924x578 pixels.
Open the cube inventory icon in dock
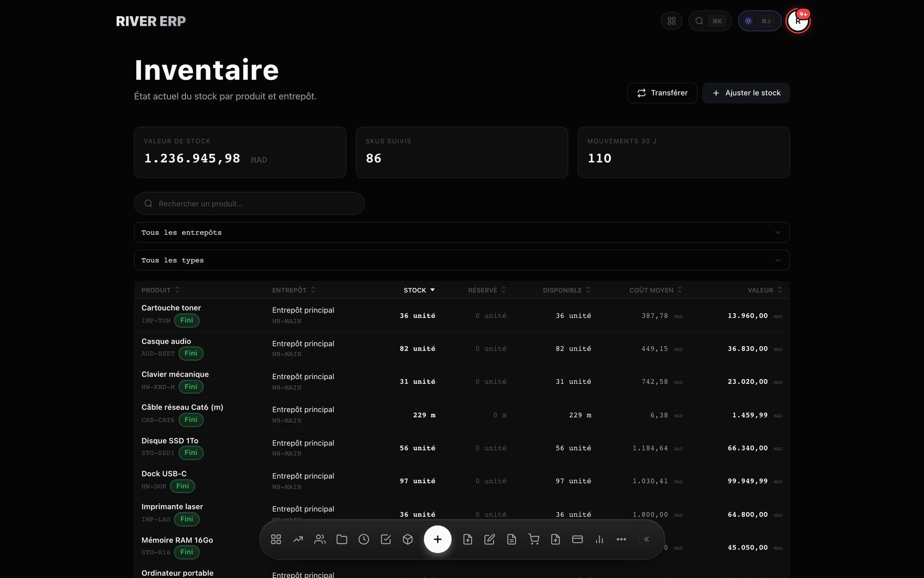(407, 539)
